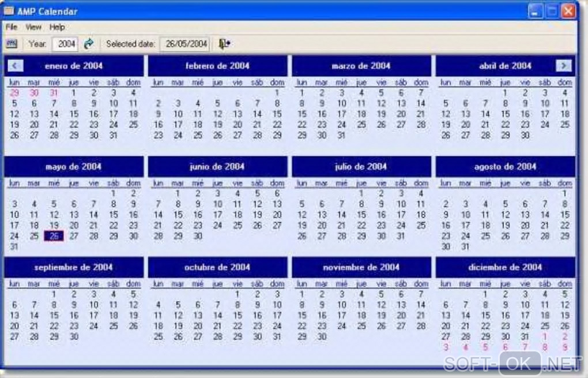
Task: Go to previous months with left arrow
Action: coord(16,66)
